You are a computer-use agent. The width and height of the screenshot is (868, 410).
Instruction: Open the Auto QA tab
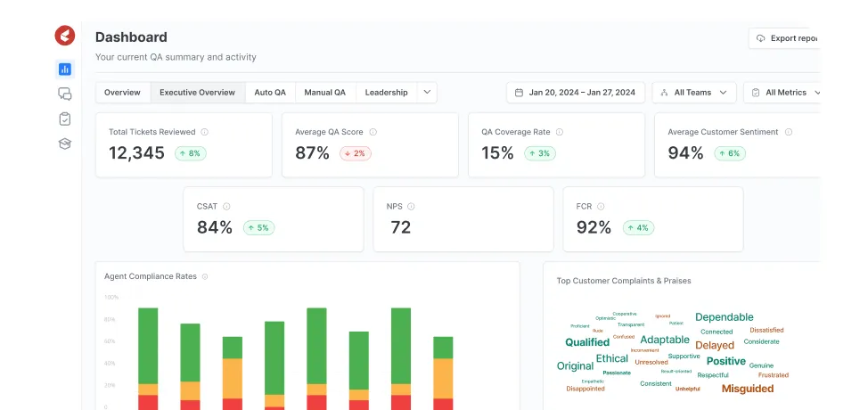point(270,93)
